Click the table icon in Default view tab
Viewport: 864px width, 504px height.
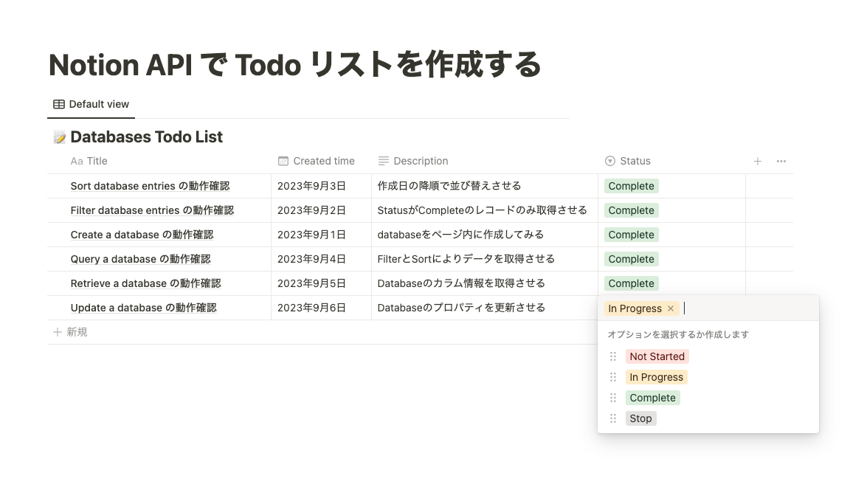click(59, 104)
